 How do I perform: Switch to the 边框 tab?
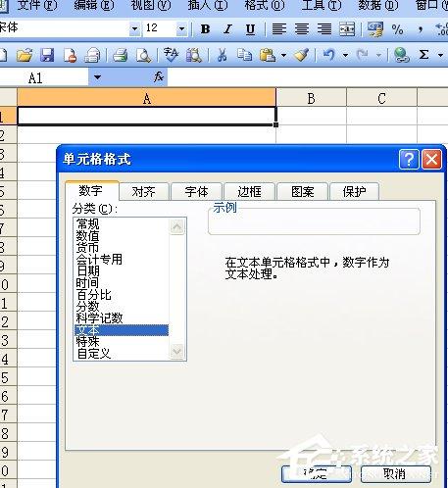point(249,191)
